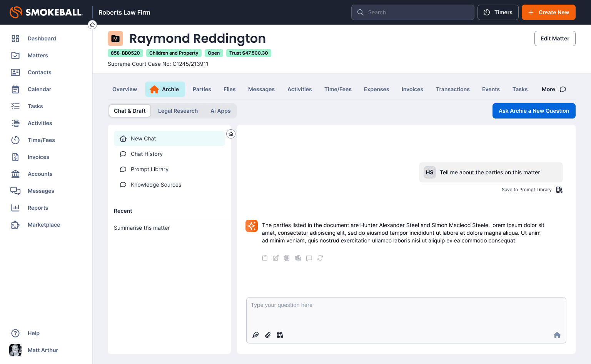The width and height of the screenshot is (591, 364).
Task: Click the Reports chart icon in sidebar
Action: click(x=15, y=208)
